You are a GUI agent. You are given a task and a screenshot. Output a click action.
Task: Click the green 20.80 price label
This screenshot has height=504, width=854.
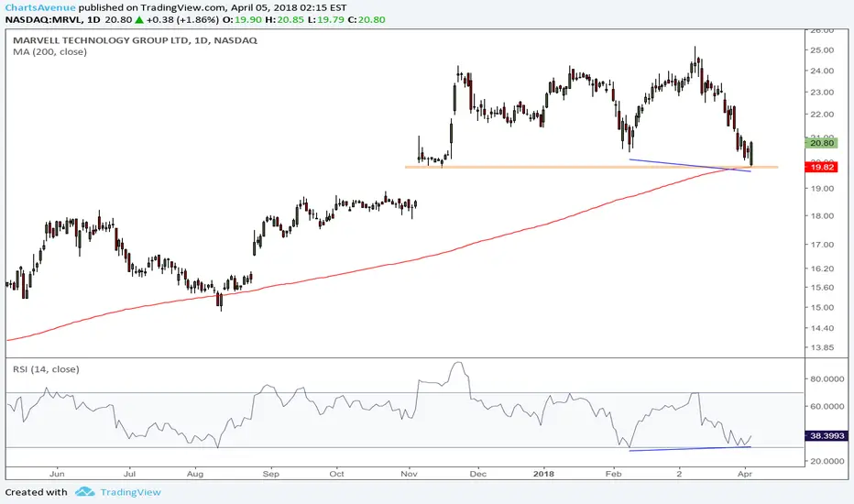pos(821,143)
